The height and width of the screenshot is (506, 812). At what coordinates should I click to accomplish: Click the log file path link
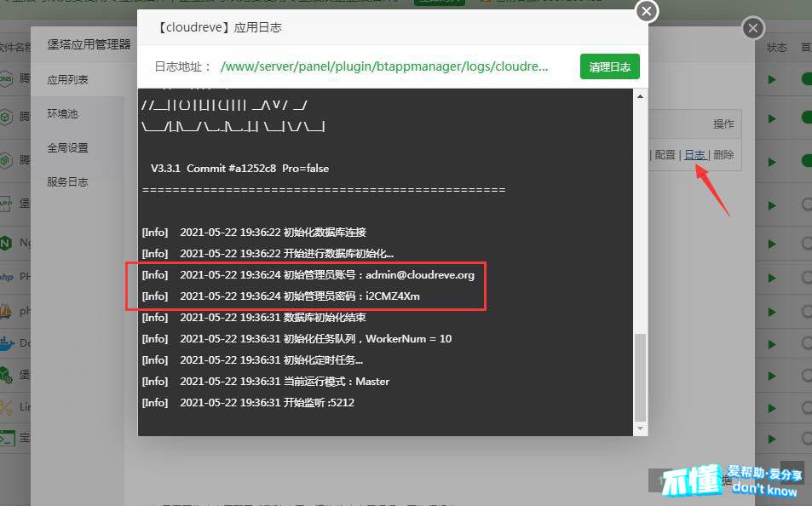(x=383, y=66)
